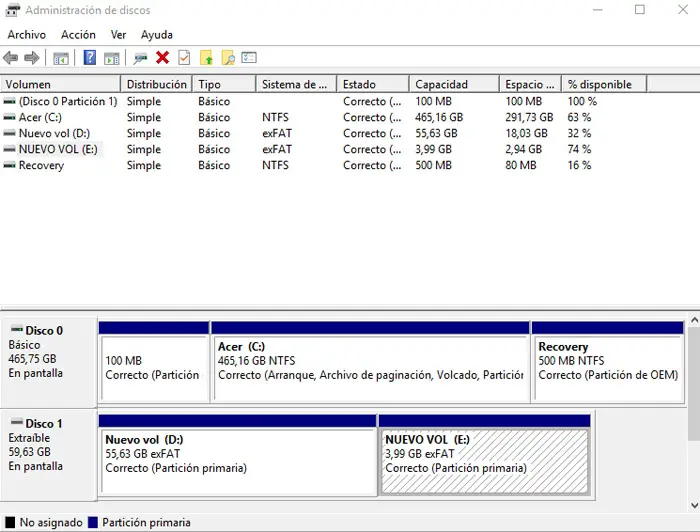This screenshot has width=700, height=532.
Task: Sort list by Volumen column header
Action: [x=28, y=85]
